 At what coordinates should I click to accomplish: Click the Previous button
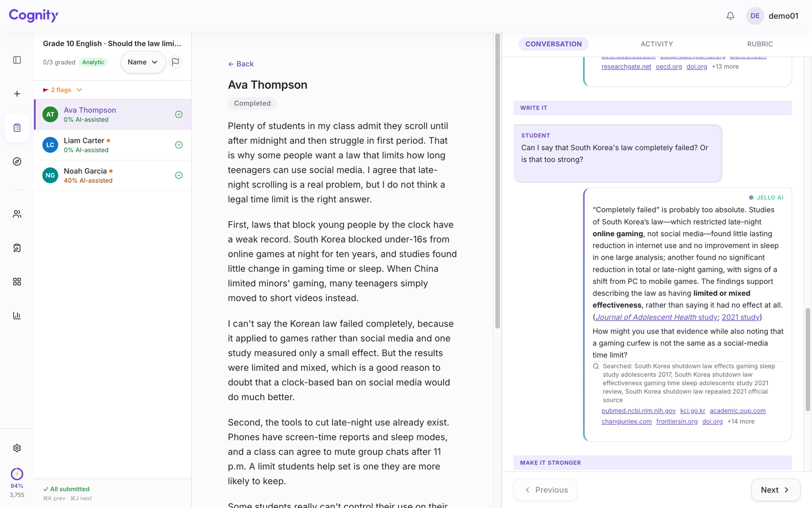(546, 490)
